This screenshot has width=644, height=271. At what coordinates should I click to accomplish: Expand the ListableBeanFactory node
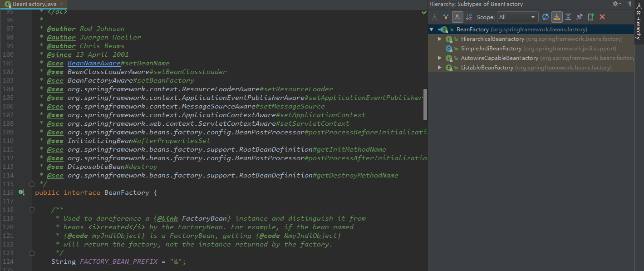click(x=439, y=68)
